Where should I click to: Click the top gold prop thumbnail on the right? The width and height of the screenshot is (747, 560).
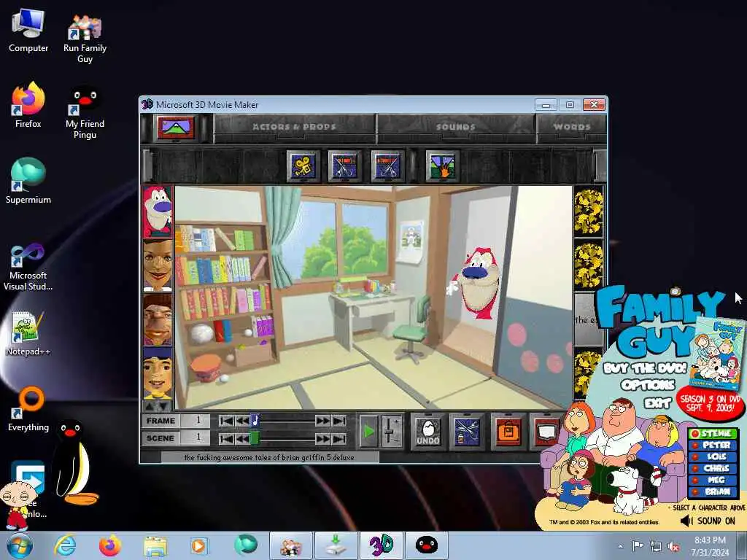coord(589,212)
